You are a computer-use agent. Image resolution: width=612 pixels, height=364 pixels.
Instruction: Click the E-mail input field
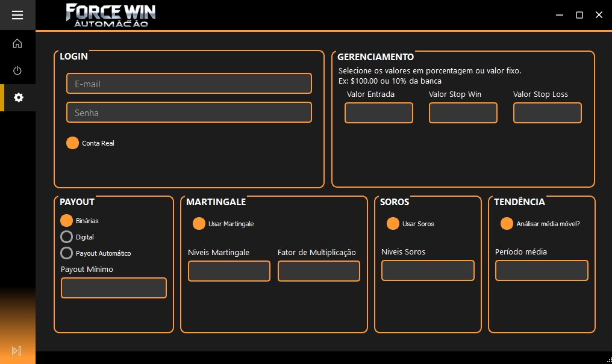point(189,84)
